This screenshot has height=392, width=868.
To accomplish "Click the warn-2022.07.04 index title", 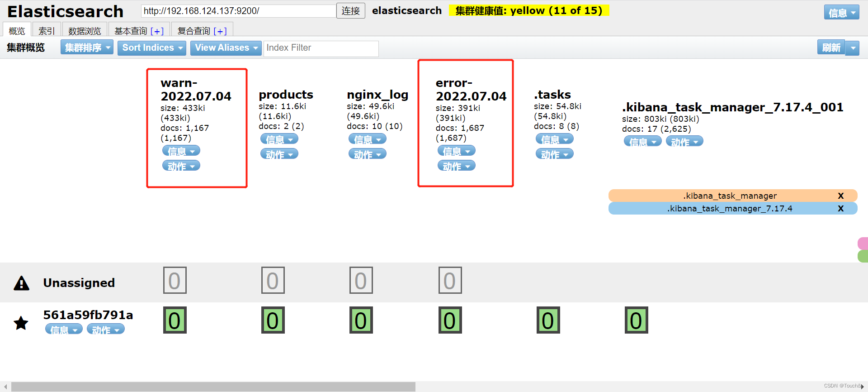I will [196, 90].
